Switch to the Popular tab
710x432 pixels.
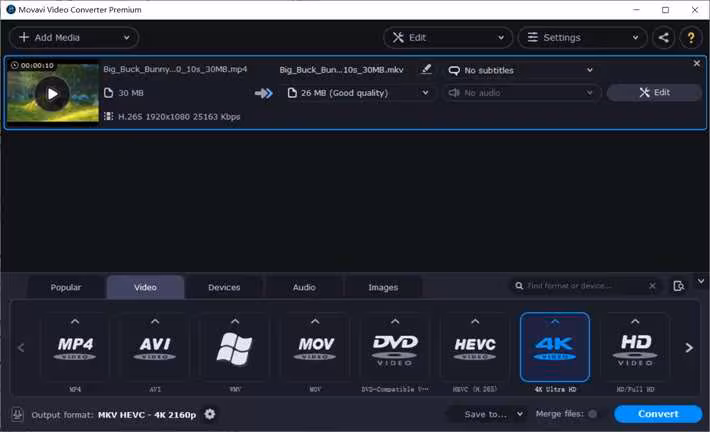[66, 287]
